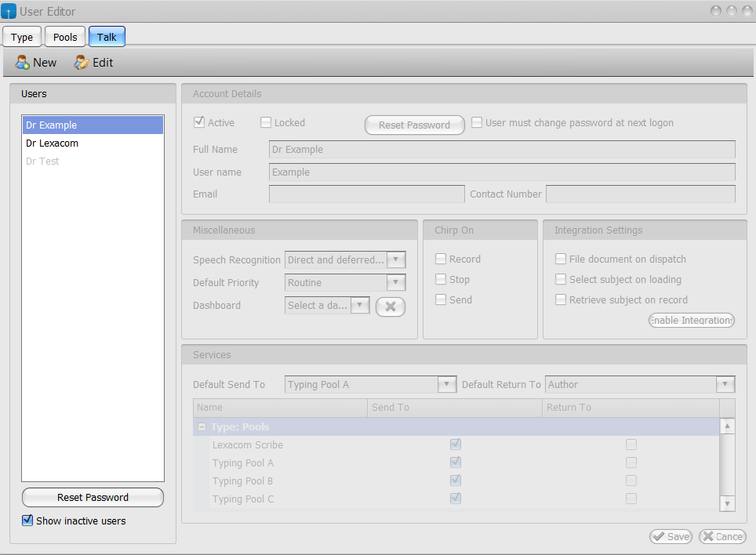Toggle Return To for Typing Pool A
Screen dimensions: 756x555
coord(631,462)
